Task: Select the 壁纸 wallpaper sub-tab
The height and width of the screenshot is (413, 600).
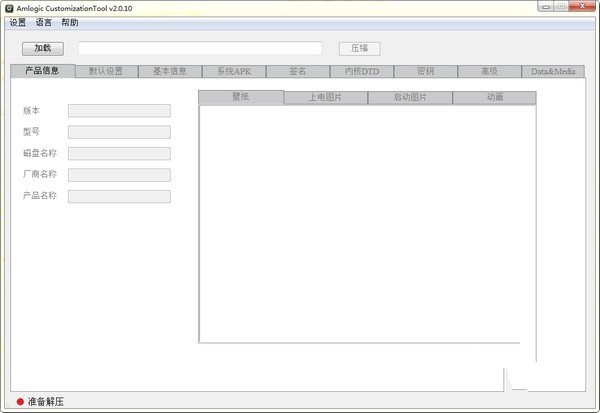Action: coord(241,97)
